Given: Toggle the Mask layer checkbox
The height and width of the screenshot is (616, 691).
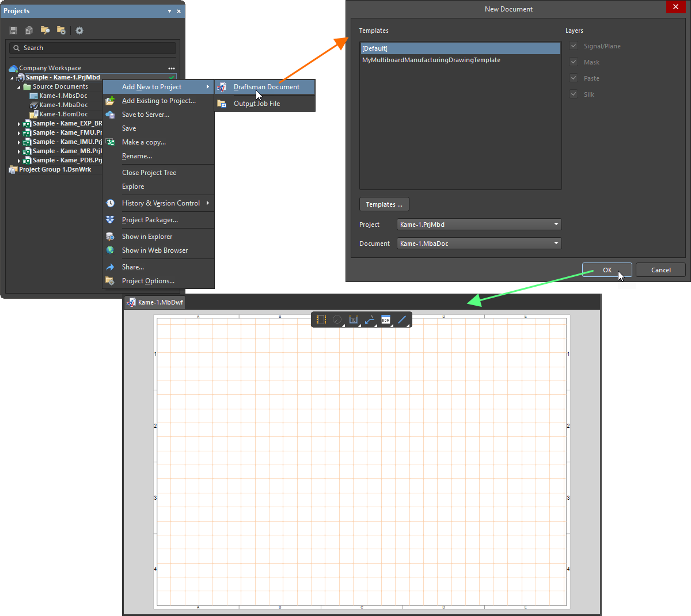Looking at the screenshot, I should tap(574, 62).
